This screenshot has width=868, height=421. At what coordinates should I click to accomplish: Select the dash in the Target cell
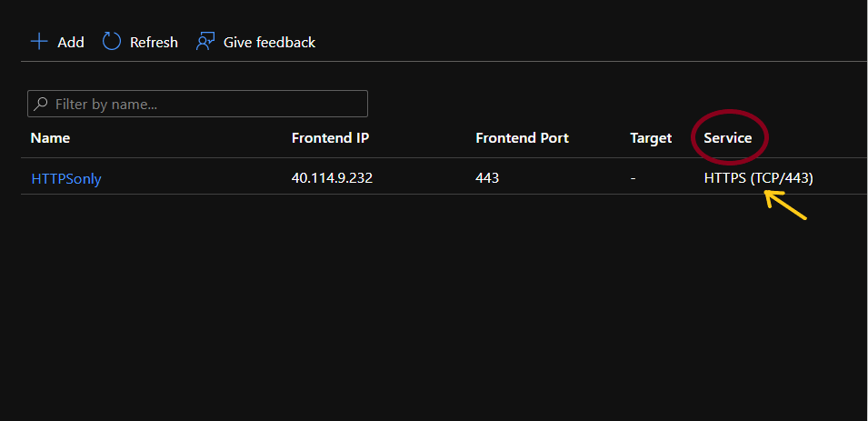pos(633,178)
